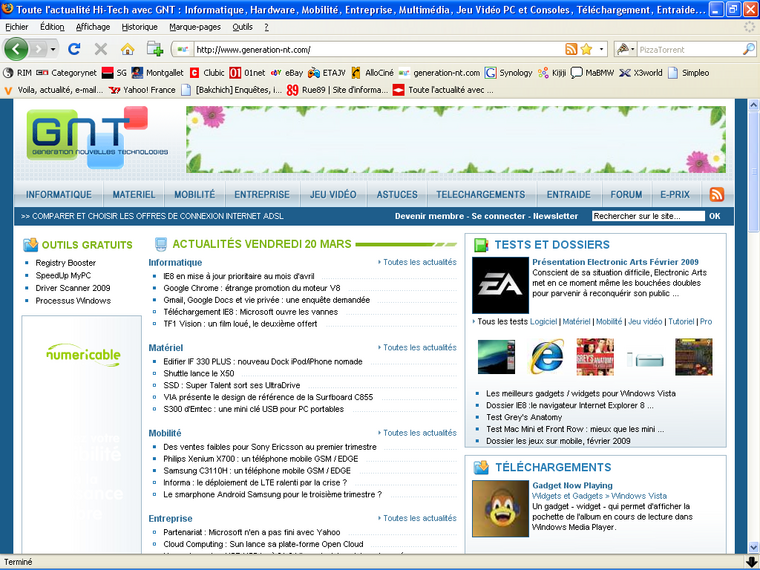Screen dimensions: 760x570
Task: Open the Grey's Anatomy test thumbnail
Action: pos(595,357)
